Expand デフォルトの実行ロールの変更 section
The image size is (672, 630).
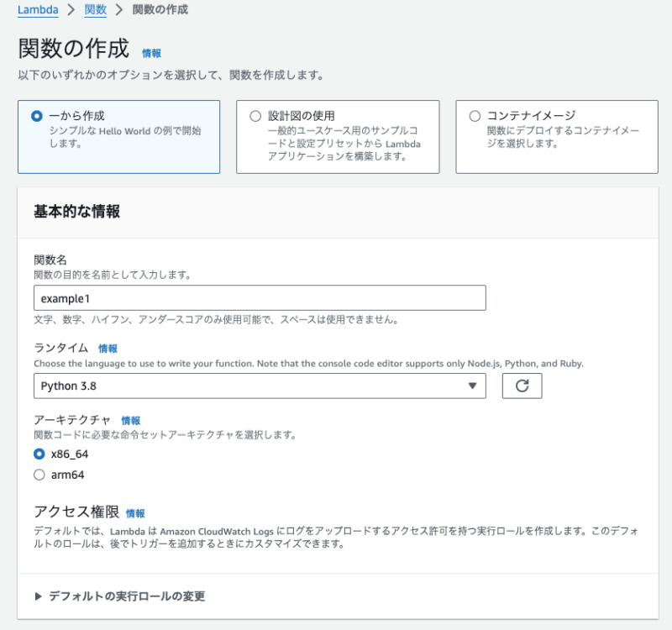(130, 596)
